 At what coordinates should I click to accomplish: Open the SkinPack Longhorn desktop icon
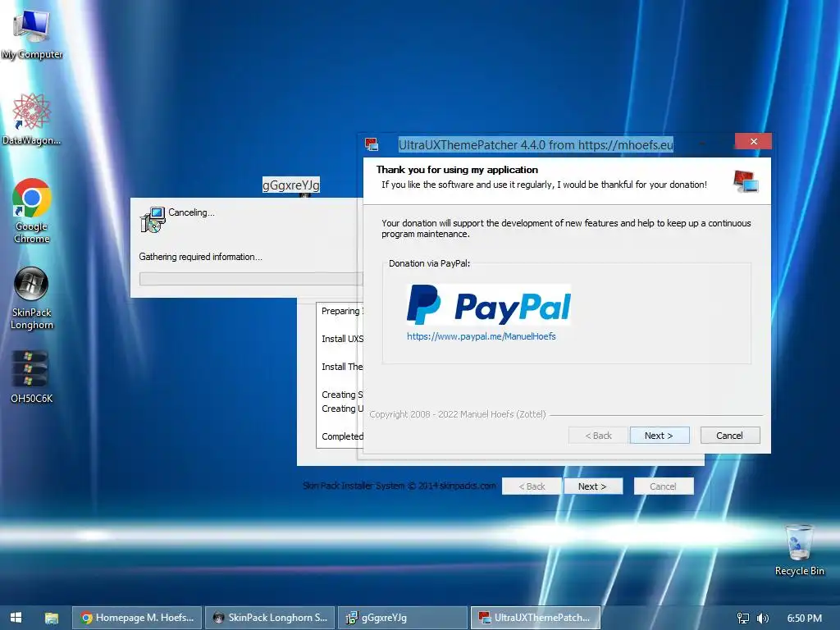[32, 298]
